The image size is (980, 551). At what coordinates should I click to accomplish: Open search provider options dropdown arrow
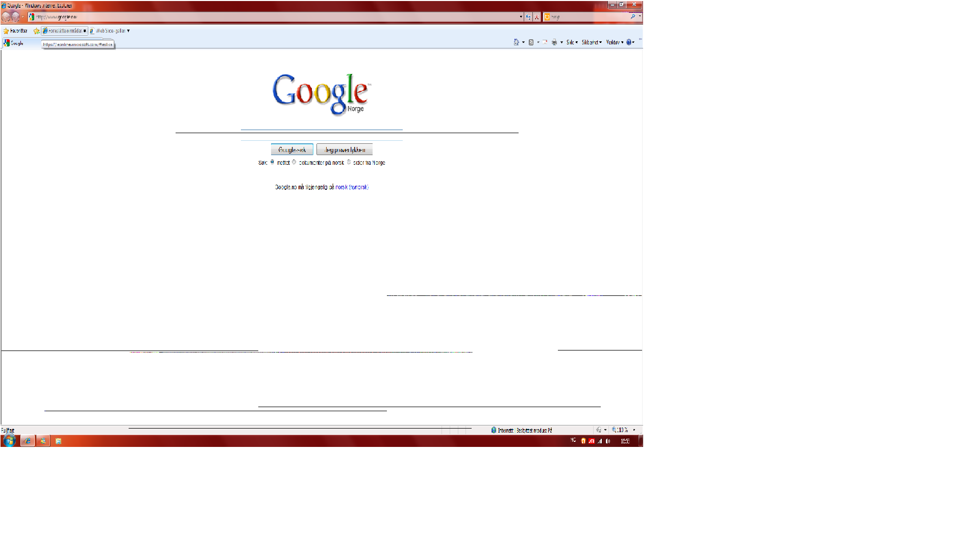tap(640, 16)
